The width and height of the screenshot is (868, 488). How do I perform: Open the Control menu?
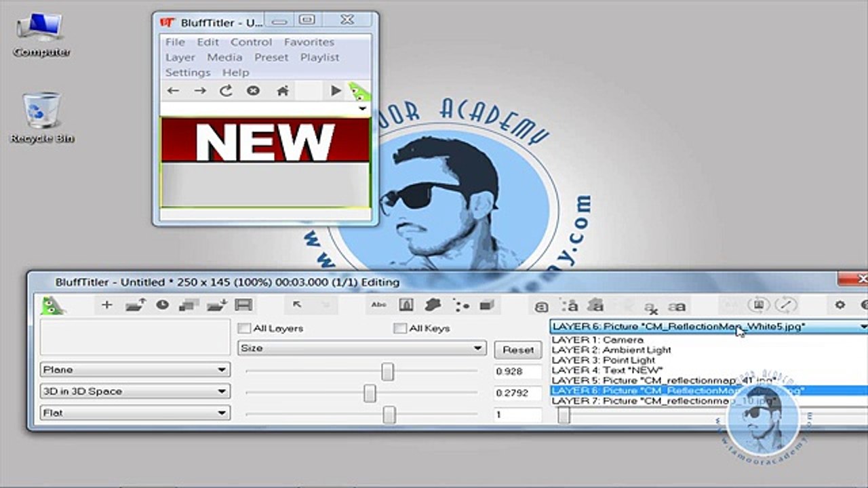point(251,42)
